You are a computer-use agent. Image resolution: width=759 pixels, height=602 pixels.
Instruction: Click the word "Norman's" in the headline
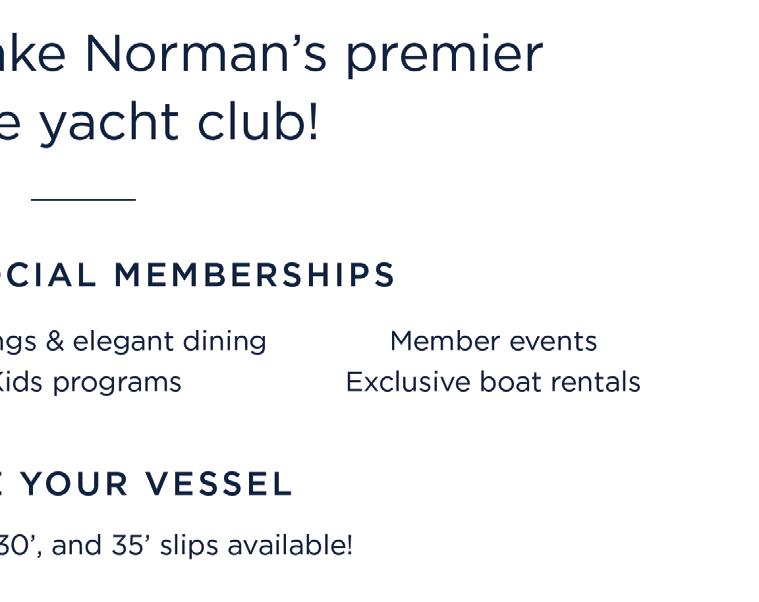206,54
